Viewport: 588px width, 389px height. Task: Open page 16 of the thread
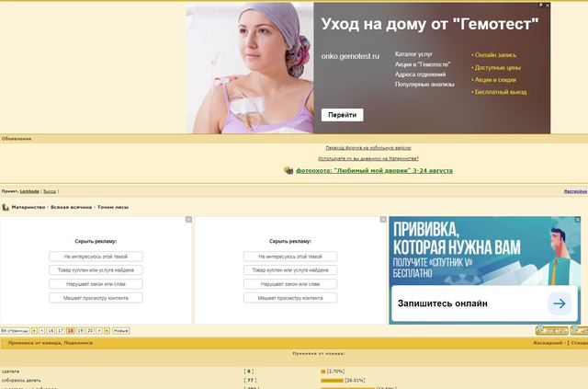coord(51,331)
